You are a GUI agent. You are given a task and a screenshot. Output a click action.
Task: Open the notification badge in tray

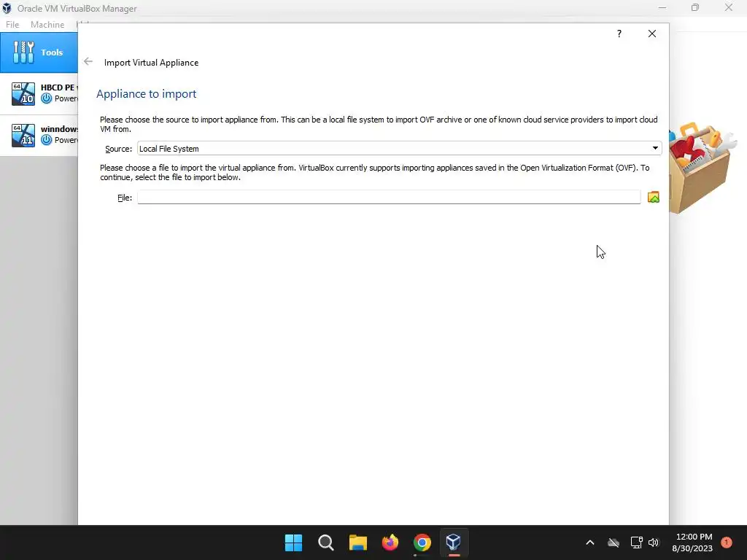tap(727, 542)
